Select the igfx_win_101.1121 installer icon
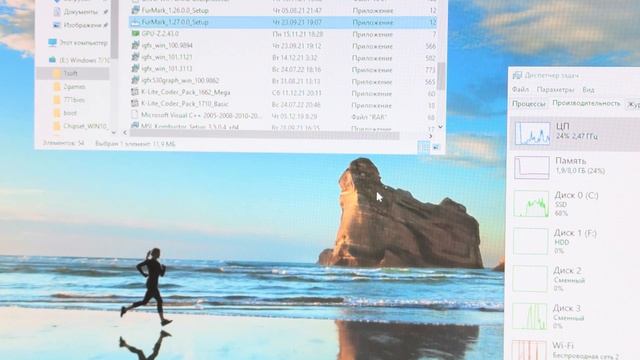 click(x=135, y=57)
